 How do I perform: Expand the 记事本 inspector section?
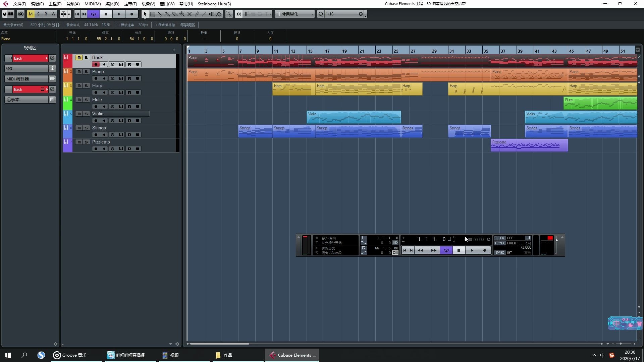pyautogui.click(x=30, y=100)
